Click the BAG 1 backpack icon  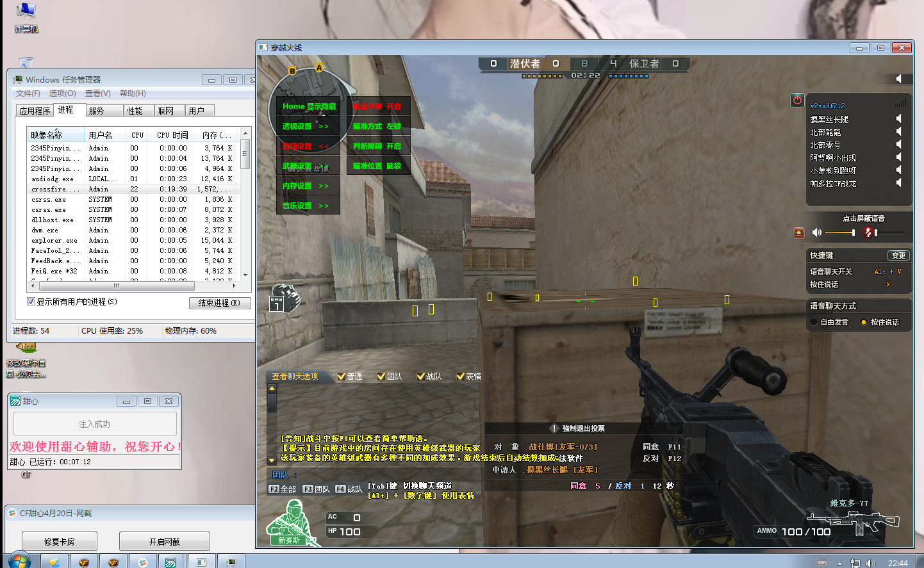tap(284, 299)
